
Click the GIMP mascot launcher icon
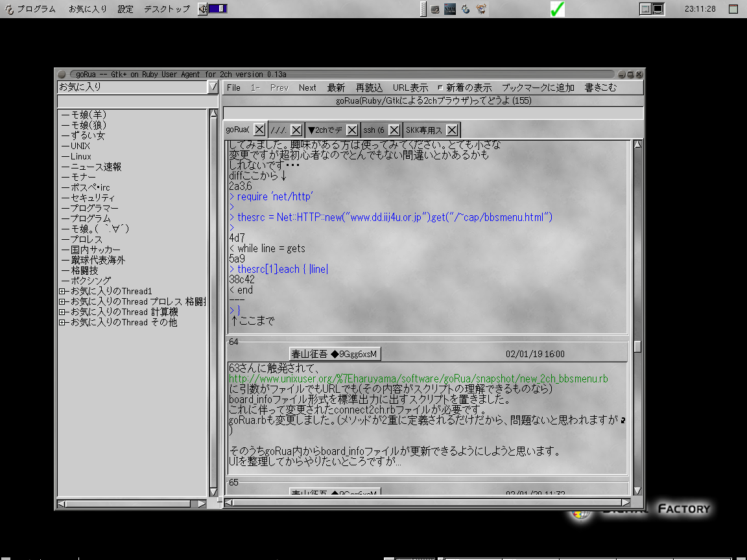tap(481, 9)
